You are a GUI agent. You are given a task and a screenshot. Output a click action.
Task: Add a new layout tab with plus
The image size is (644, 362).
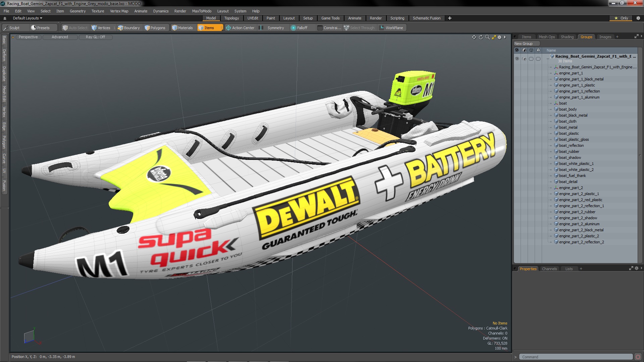coord(449,18)
